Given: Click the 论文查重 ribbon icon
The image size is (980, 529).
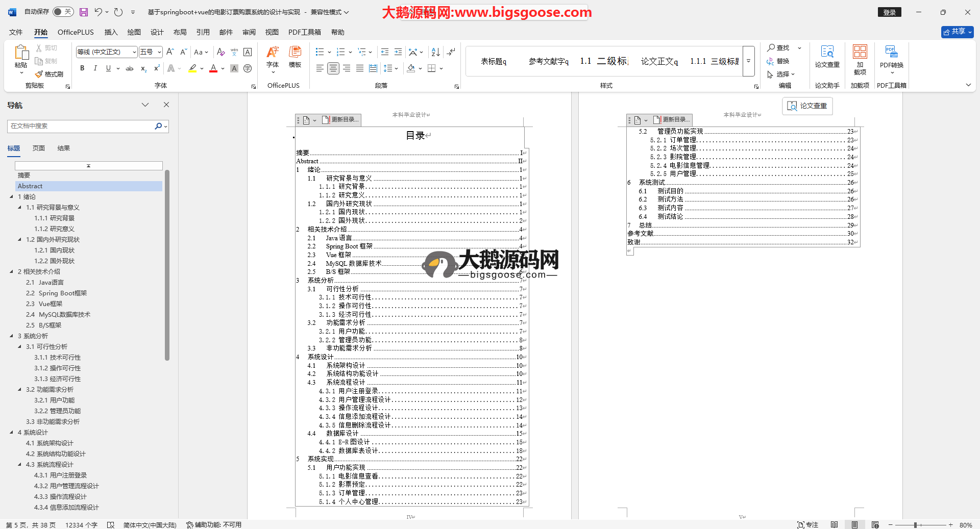Looking at the screenshot, I should click(x=827, y=57).
